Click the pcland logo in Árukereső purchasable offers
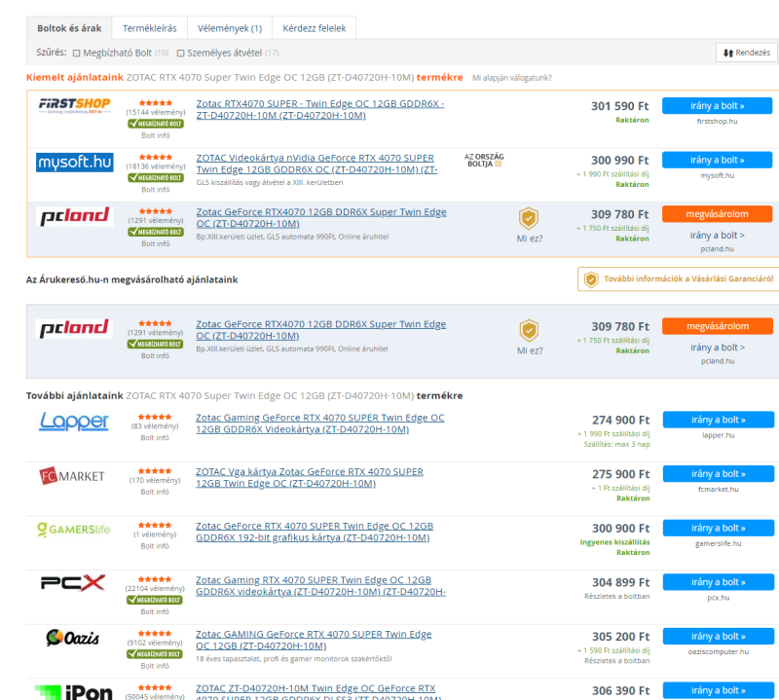Image resolution: width=779 pixels, height=700 pixels. tap(75, 328)
